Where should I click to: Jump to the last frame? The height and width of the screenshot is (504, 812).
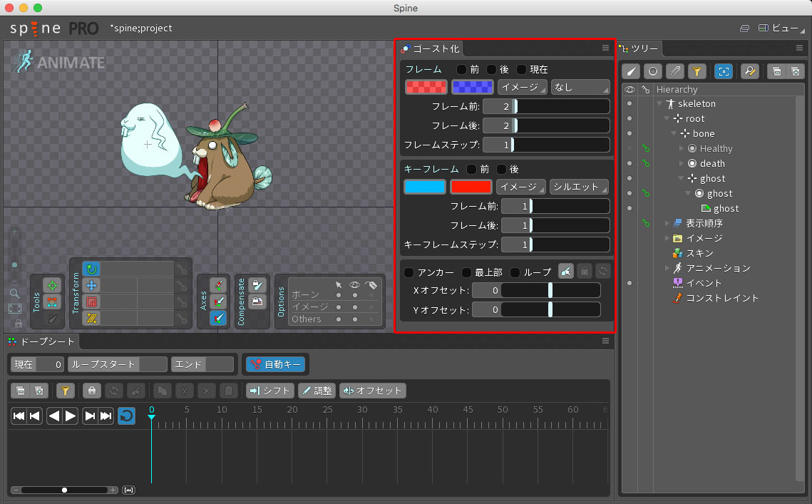[106, 416]
